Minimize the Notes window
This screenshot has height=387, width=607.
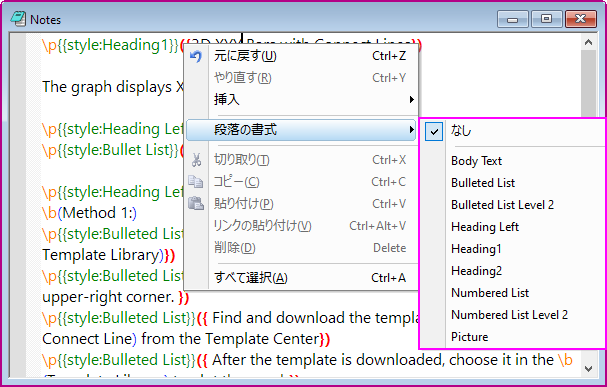coord(513,19)
